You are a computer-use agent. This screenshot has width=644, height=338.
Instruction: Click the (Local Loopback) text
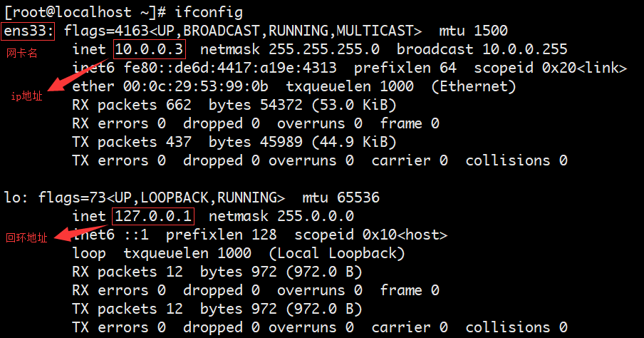[x=337, y=253]
